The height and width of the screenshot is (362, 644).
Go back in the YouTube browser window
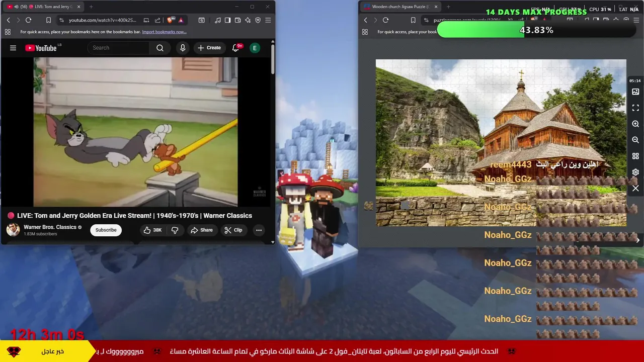[8, 20]
